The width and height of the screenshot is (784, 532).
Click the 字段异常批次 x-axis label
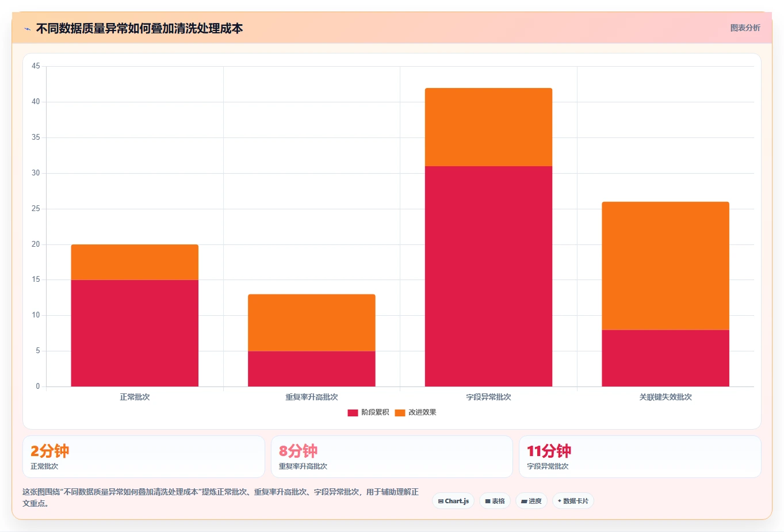point(488,397)
